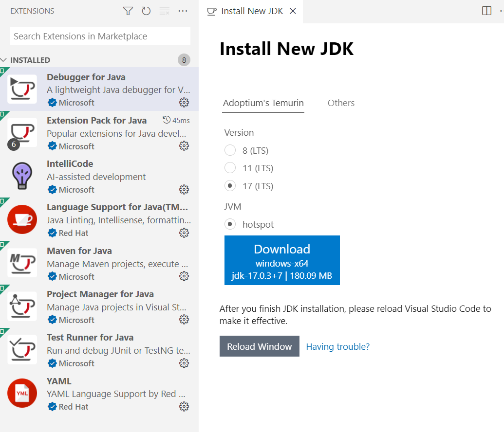Split the editor with the layout icon
Viewport: 504px width, 432px height.
click(x=486, y=11)
